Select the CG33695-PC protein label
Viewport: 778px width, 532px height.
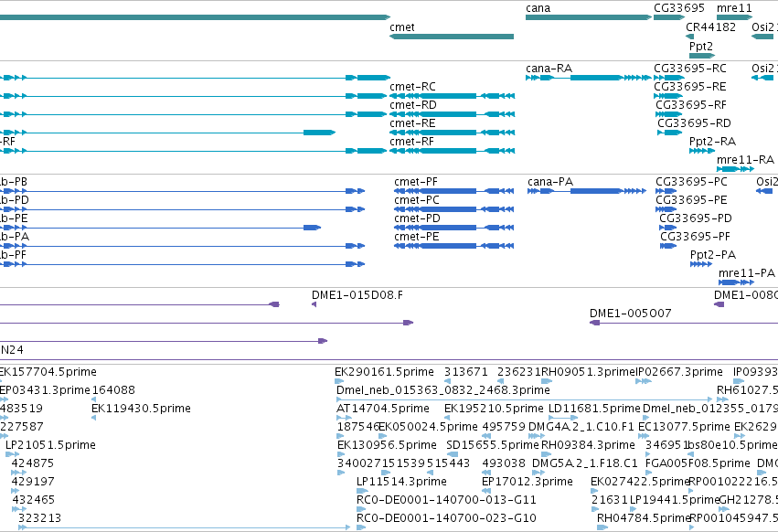[691, 182]
